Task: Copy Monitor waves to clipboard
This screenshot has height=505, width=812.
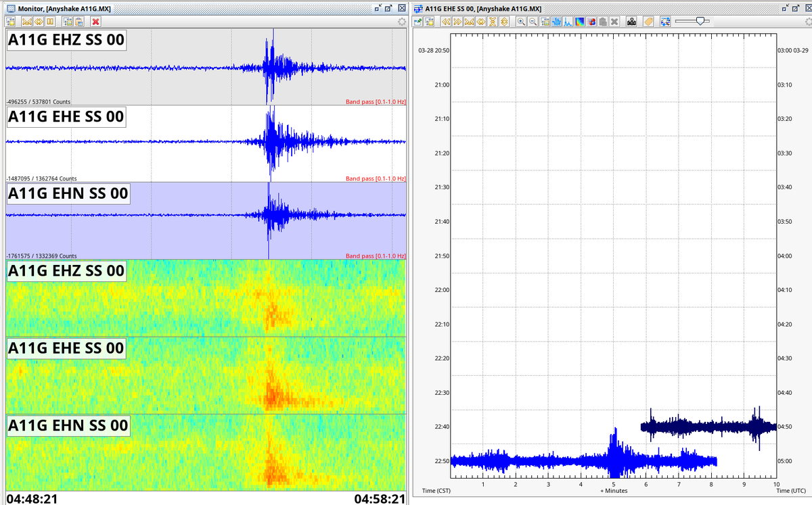Action: [79, 22]
